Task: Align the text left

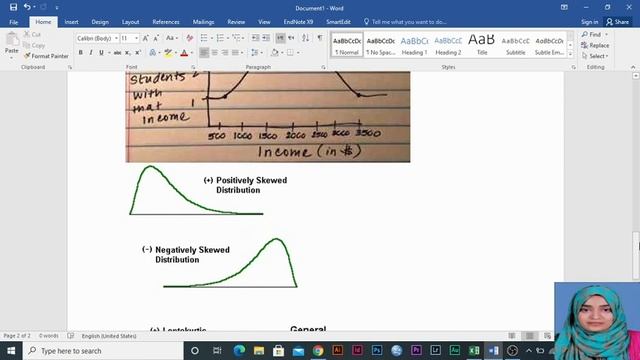Action: coord(204,53)
